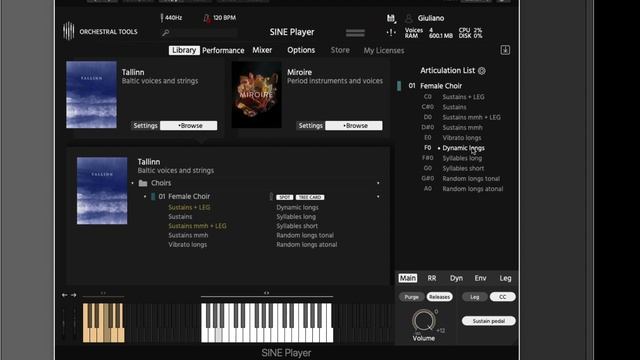Click the user profile icon beside Giuliano
Viewport: 640px width, 360px height.
point(409,18)
